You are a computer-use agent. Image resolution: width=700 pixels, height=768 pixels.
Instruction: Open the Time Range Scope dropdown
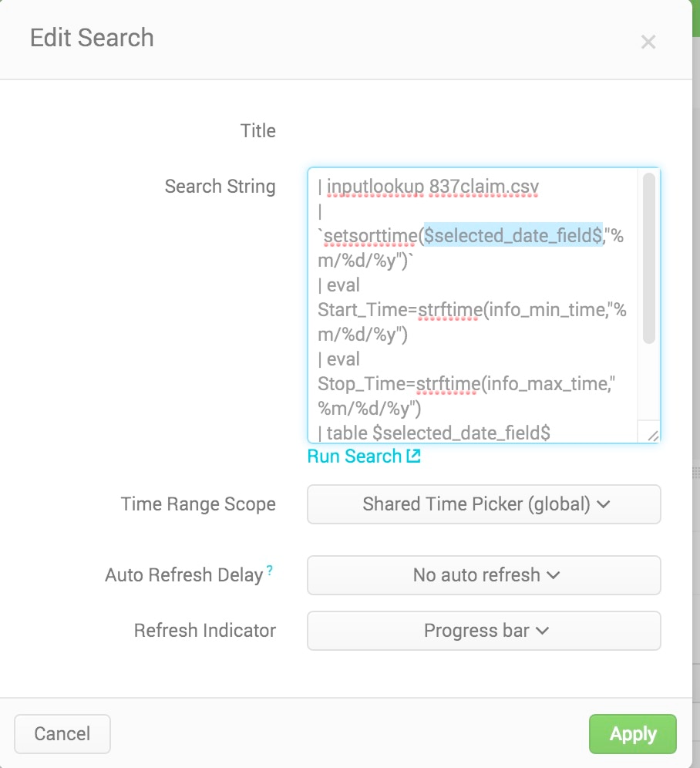coord(484,504)
